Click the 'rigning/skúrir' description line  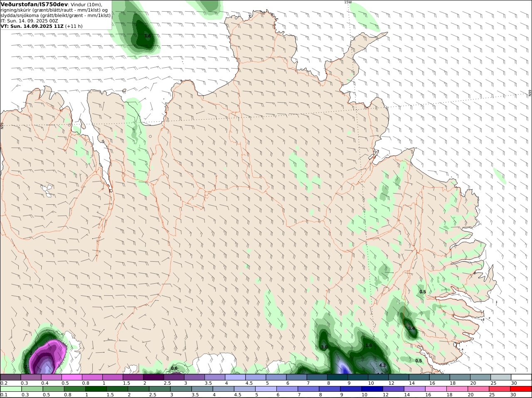click(55, 10)
